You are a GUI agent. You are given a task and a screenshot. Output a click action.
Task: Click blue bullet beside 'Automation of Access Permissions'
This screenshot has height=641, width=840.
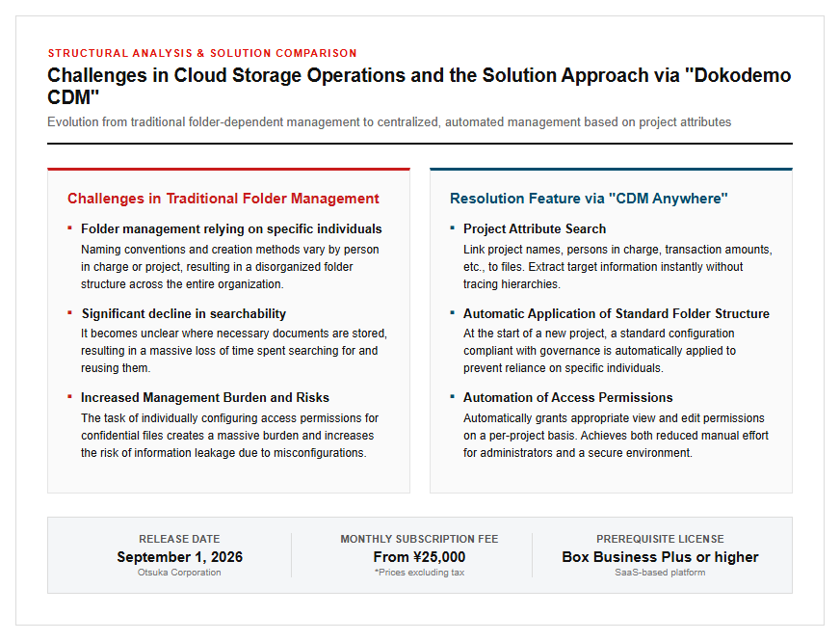point(452,396)
